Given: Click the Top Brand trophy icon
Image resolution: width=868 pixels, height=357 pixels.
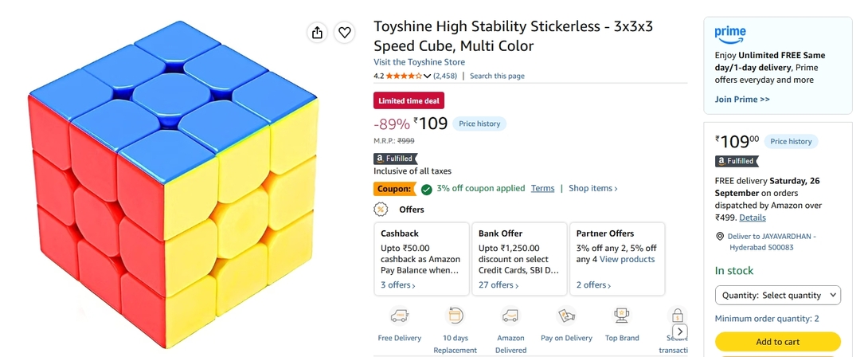Looking at the screenshot, I should click(622, 316).
